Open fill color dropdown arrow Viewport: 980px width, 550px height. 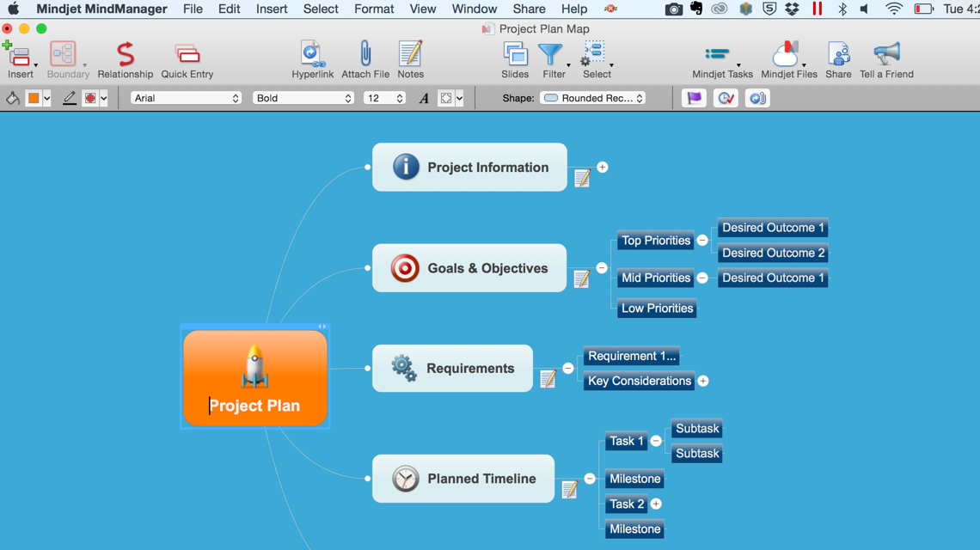coord(47,98)
